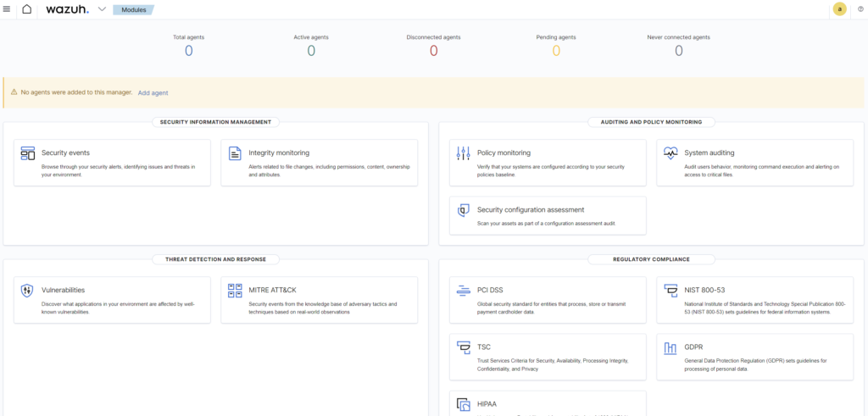This screenshot has height=416, width=868.
Task: View the Disconnected agents count
Action: [433, 51]
